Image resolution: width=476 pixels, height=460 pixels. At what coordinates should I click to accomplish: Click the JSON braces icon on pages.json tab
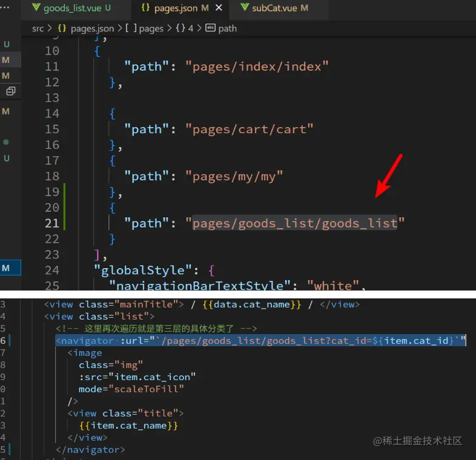[145, 8]
